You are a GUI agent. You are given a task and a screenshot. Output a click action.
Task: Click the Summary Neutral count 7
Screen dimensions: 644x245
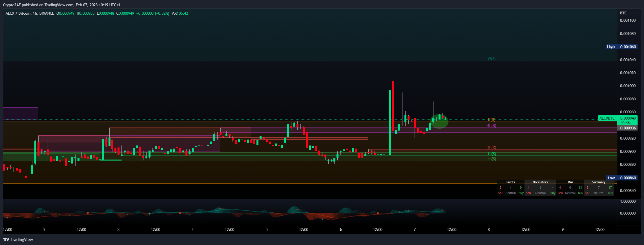599,187
